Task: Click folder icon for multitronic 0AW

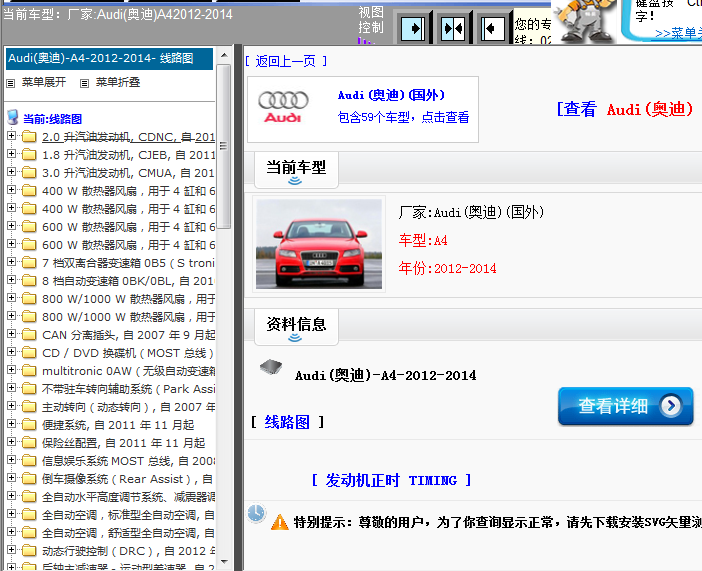Action: coord(29,371)
